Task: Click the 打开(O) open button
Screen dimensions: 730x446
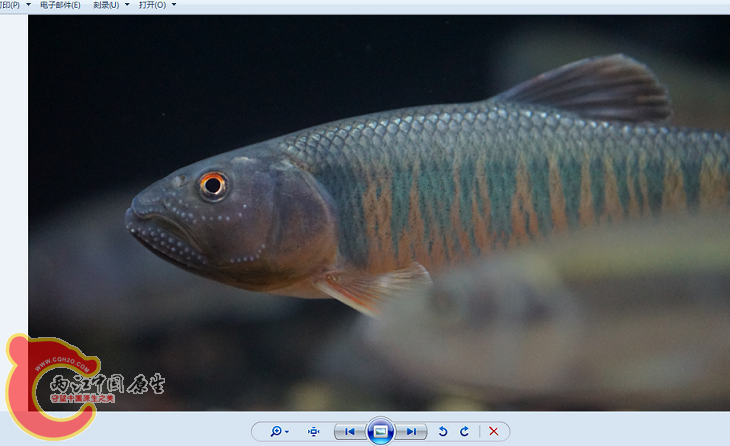Action: point(153,5)
